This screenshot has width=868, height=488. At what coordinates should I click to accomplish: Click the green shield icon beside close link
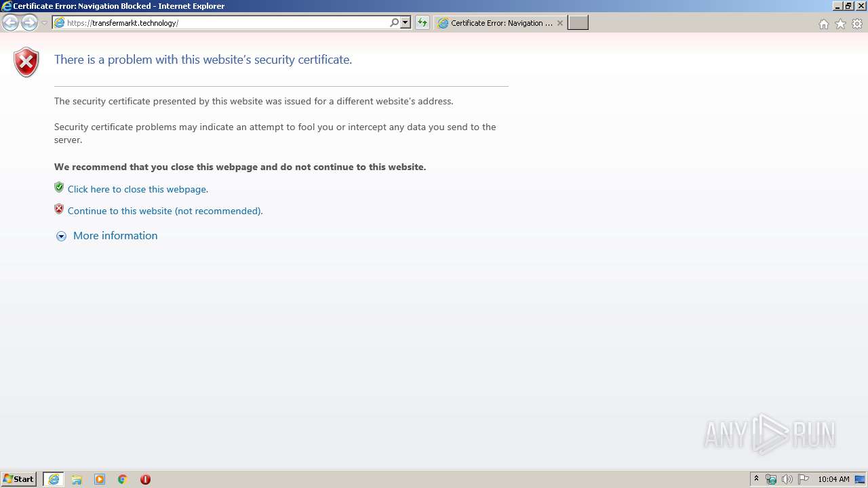tap(59, 188)
